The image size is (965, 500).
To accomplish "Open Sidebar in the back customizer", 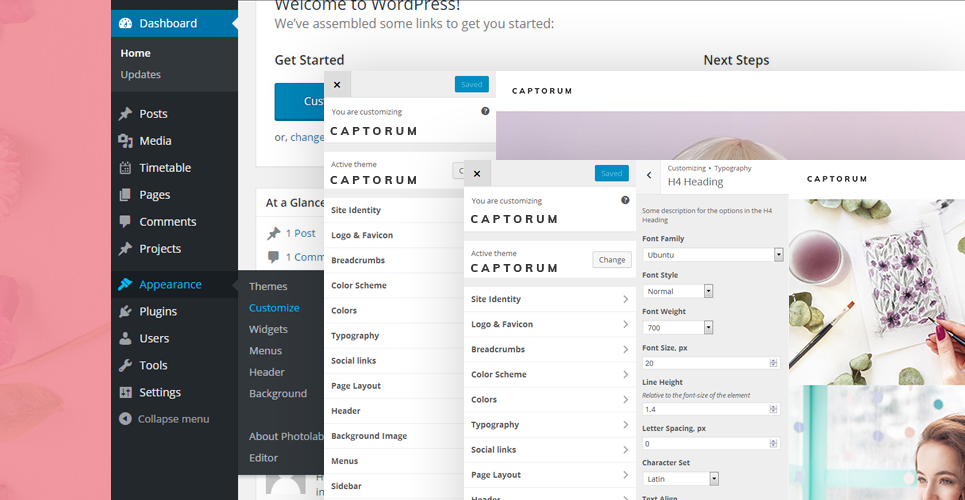I will [x=394, y=486].
